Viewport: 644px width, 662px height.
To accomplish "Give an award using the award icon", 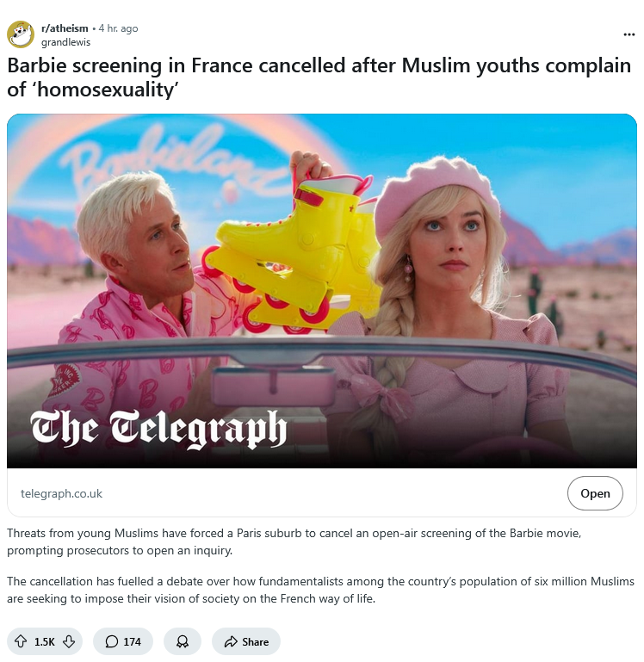I will (183, 641).
